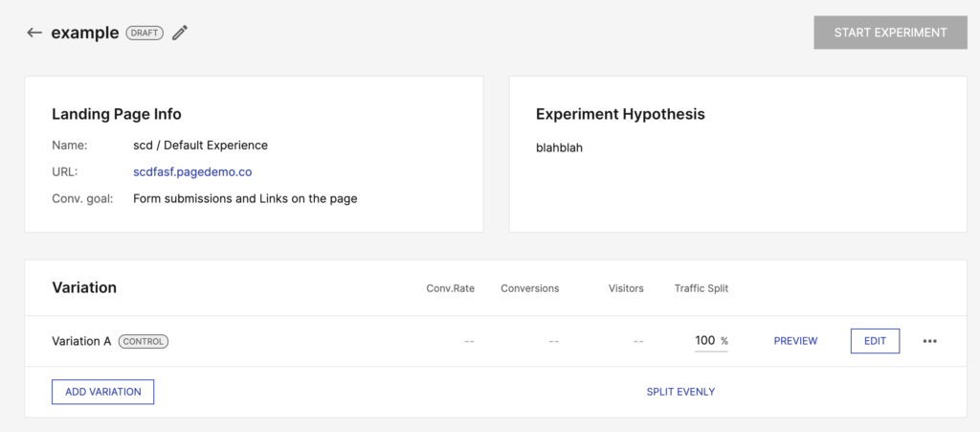Click the DRAFT status badge

[x=145, y=33]
